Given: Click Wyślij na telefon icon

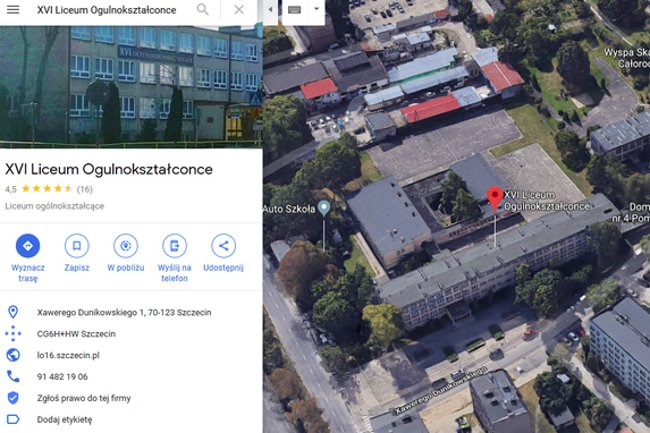Looking at the screenshot, I should (175, 246).
